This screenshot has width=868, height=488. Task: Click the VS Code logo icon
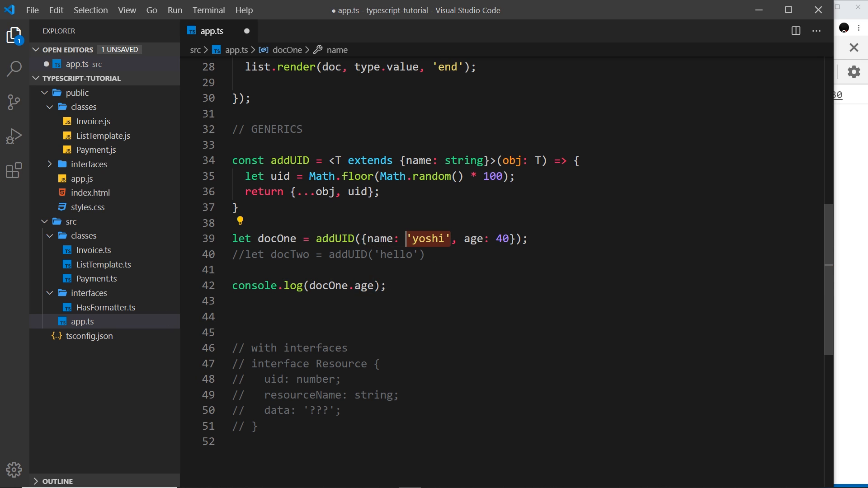[9, 9]
